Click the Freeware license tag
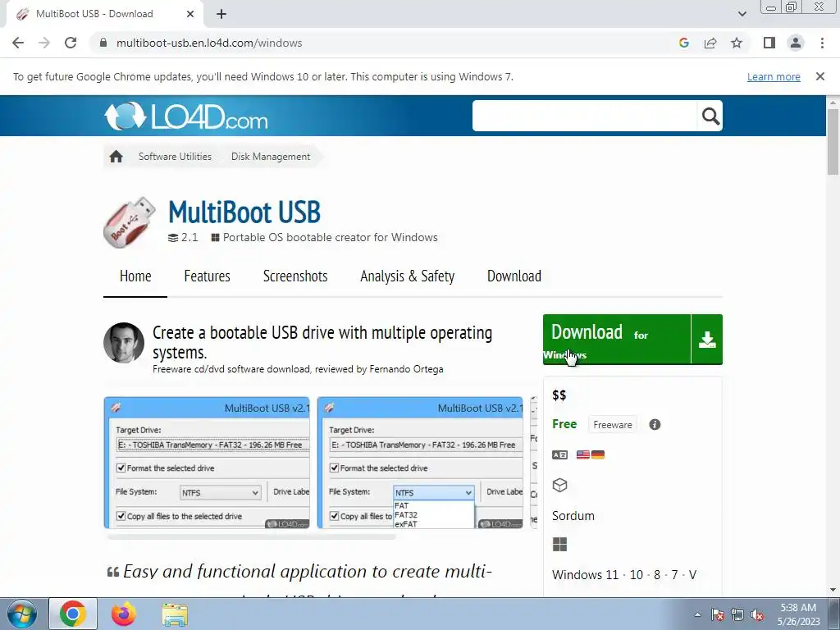This screenshot has height=630, width=840. pyautogui.click(x=612, y=425)
